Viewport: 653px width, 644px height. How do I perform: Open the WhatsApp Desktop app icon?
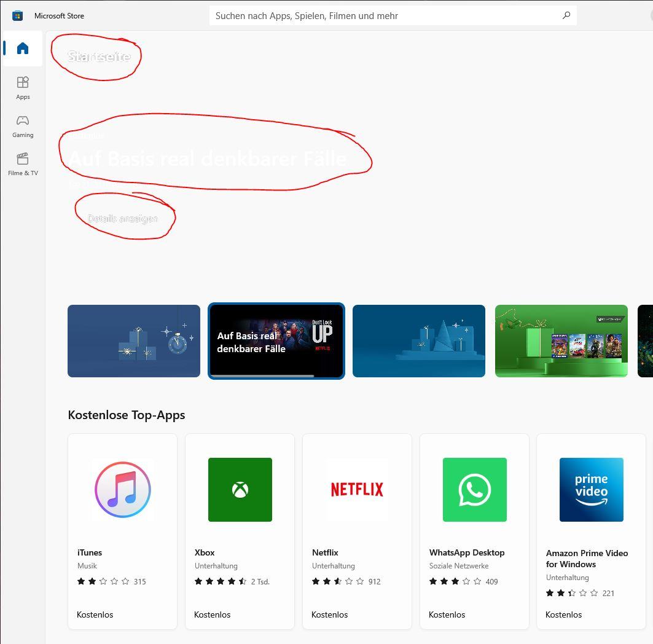474,490
